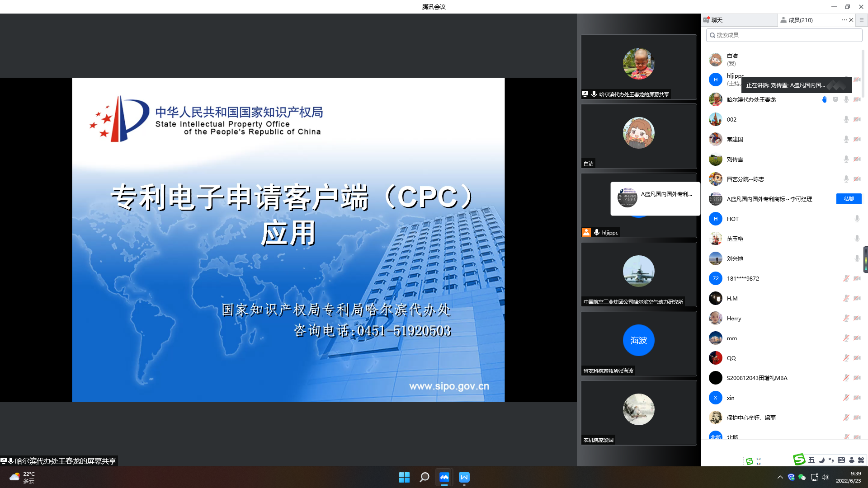868x488 pixels.
Task: Focus the 搜索成员 search field
Action: [784, 35]
